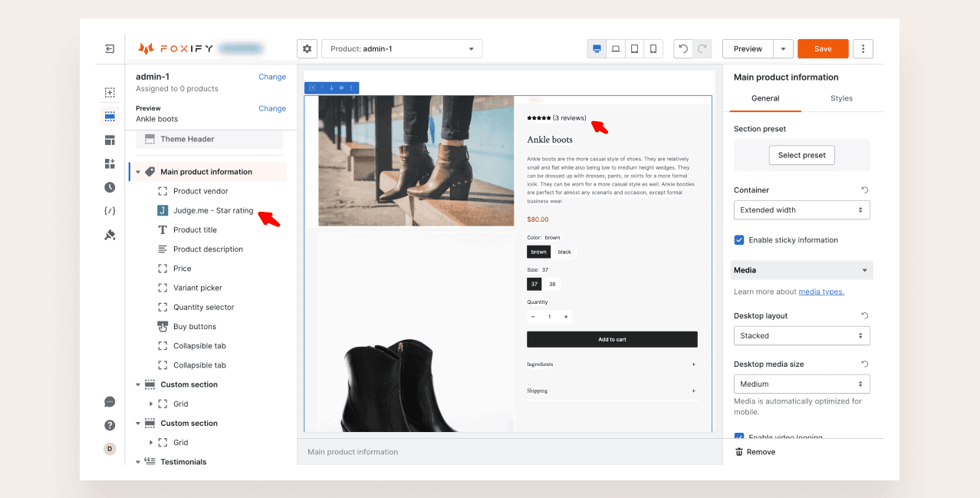980x498 pixels.
Task: Open the media types link
Action: 821,292
